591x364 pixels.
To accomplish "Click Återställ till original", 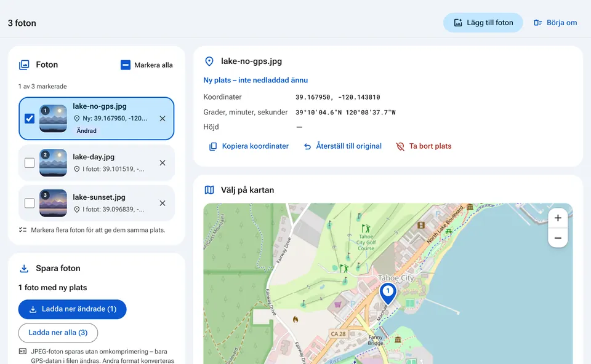I will [x=343, y=146].
